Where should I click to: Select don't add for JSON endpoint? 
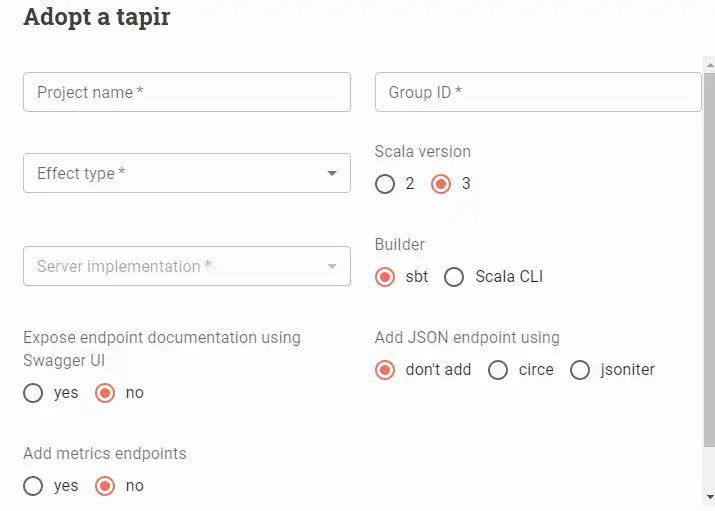pyautogui.click(x=385, y=370)
